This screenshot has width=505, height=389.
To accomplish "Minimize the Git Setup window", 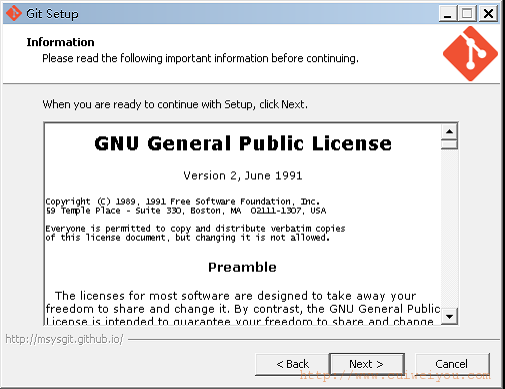I will coord(448,14).
